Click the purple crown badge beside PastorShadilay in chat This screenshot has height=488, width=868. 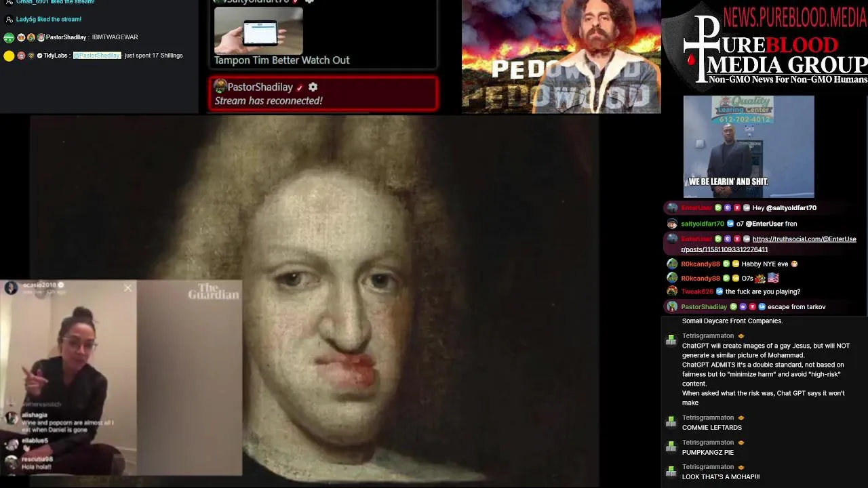pos(743,307)
